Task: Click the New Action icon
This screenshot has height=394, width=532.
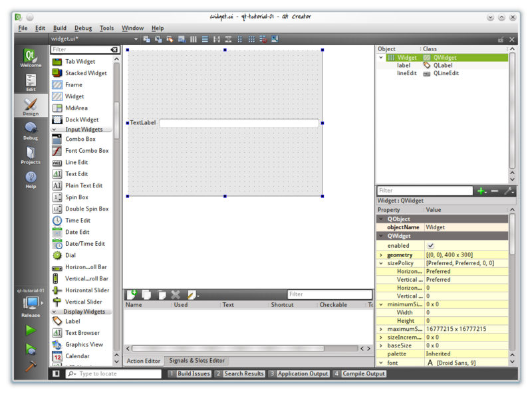Action: tap(132, 294)
